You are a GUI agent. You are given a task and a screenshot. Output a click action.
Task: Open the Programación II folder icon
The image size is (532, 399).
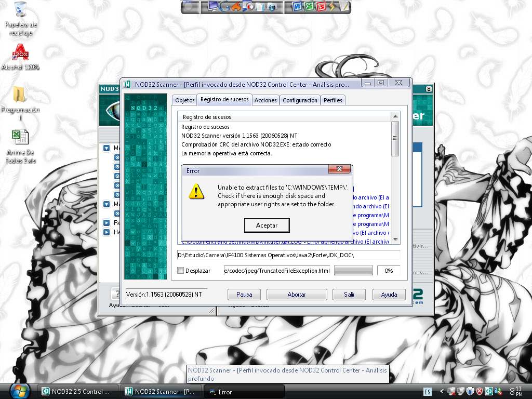[20, 102]
